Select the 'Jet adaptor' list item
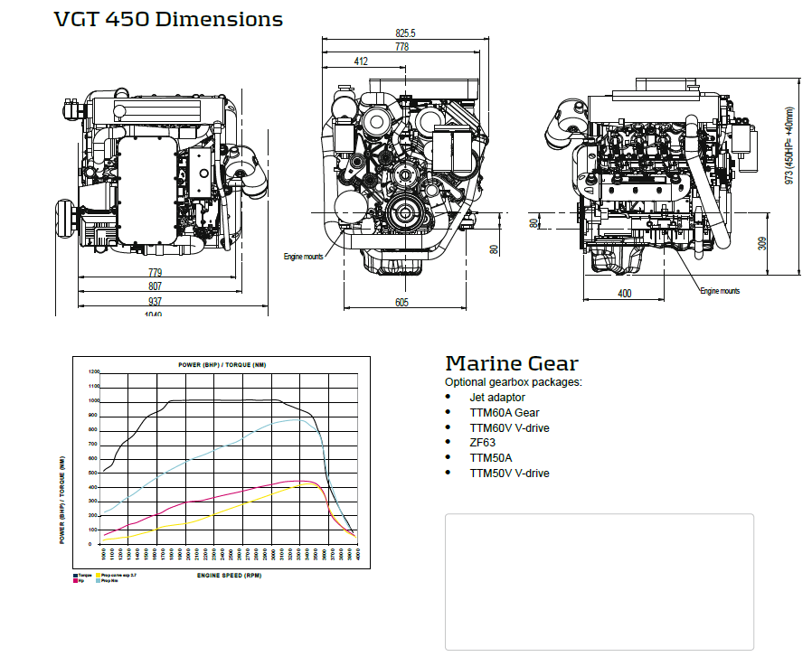The image size is (812, 666). 496,397
